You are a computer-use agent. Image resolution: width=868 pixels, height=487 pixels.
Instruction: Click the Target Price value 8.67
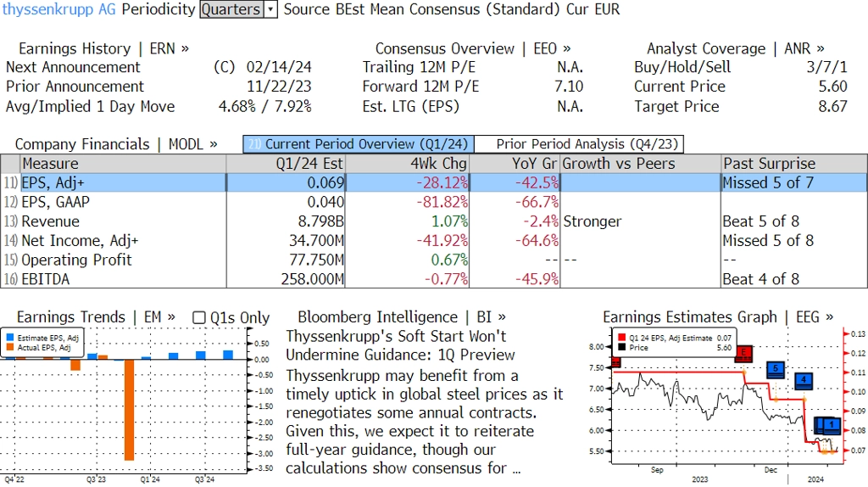pyautogui.click(x=833, y=106)
